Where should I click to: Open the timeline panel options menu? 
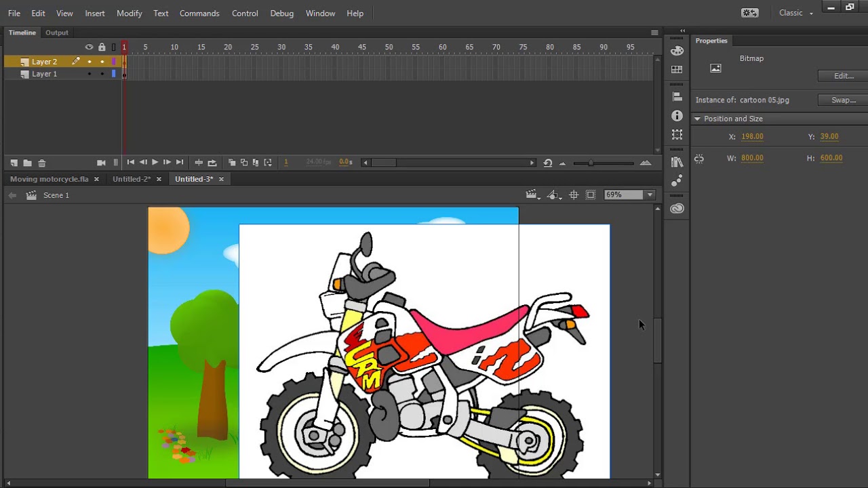pyautogui.click(x=654, y=33)
